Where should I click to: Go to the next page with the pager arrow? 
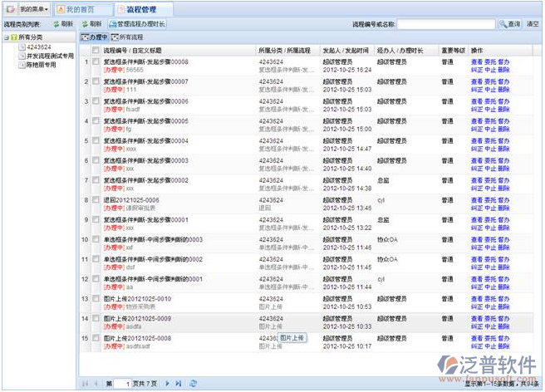(x=168, y=383)
